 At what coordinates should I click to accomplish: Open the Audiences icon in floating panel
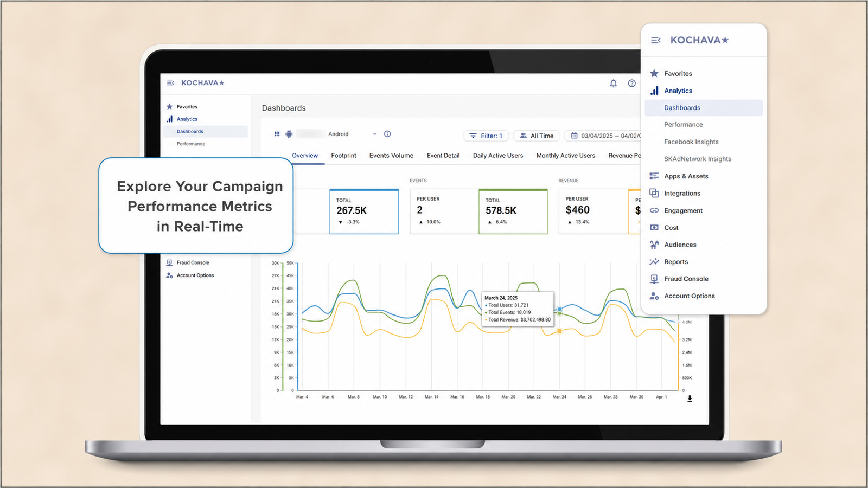click(654, 245)
